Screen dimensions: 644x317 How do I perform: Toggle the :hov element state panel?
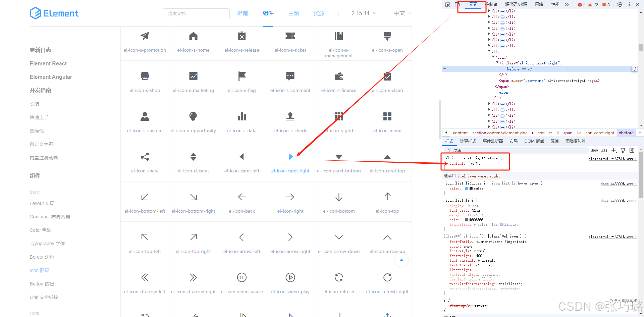[594, 150]
